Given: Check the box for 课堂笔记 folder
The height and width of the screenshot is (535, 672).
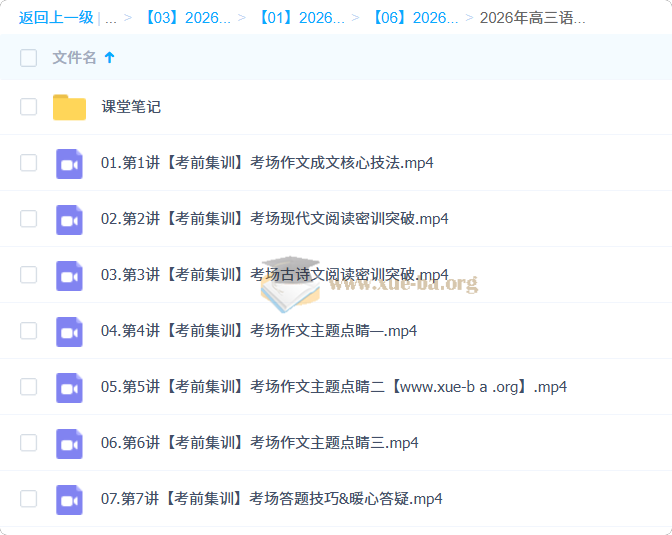Looking at the screenshot, I should coord(28,107).
